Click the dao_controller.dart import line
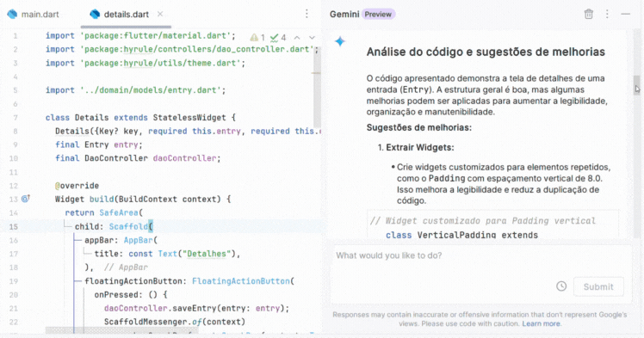 182,49
